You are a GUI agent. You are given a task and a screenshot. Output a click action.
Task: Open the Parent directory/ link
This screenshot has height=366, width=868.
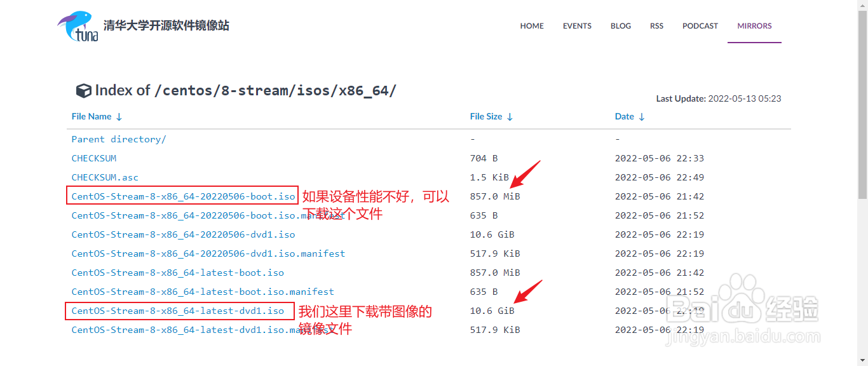click(119, 139)
